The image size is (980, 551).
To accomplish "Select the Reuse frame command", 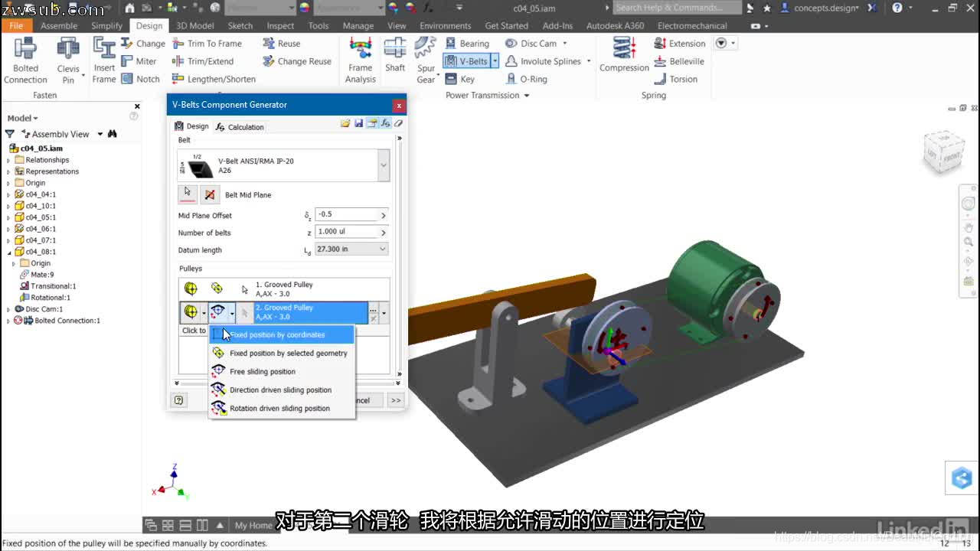I will click(281, 44).
